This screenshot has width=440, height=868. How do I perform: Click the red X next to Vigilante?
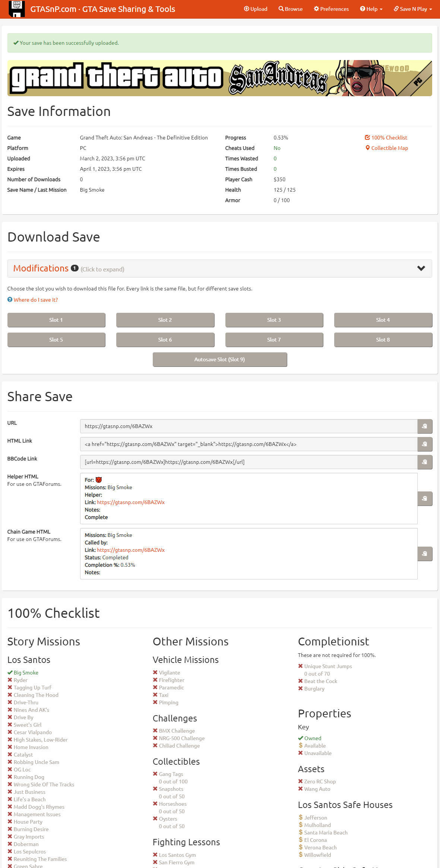point(155,673)
